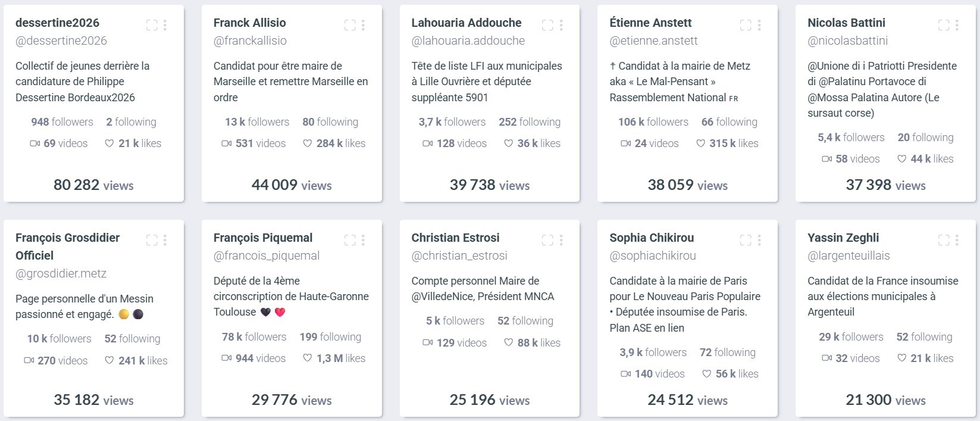The height and width of the screenshot is (421, 980).
Task: Click the frame icon on François Grosdidier card
Action: pos(152,240)
